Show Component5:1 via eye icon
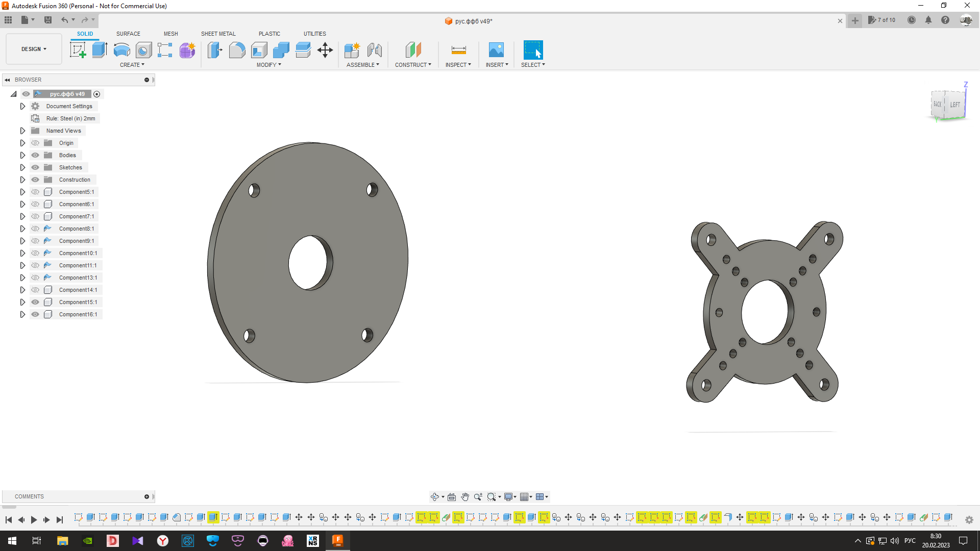Screen dimensions: 980x551 (x=35, y=192)
